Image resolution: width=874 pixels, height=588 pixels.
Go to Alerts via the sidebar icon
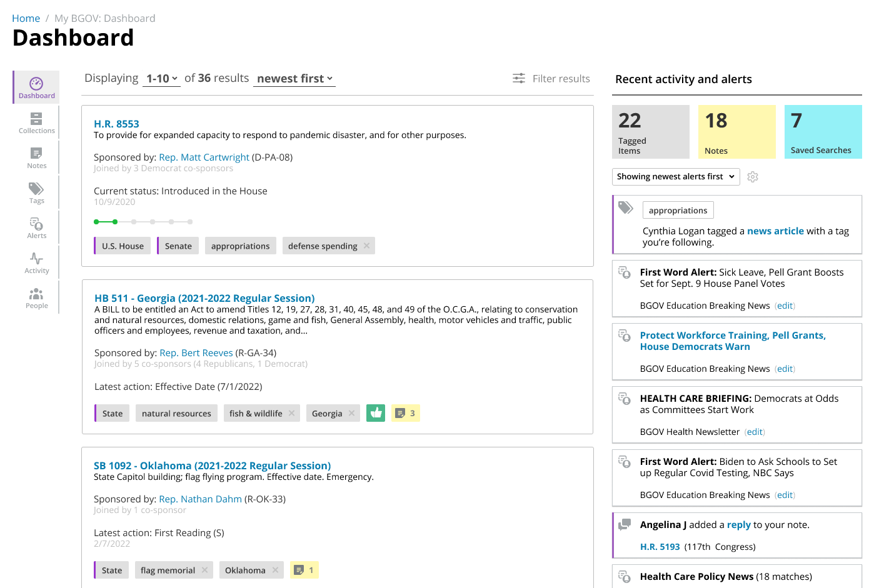tap(36, 227)
